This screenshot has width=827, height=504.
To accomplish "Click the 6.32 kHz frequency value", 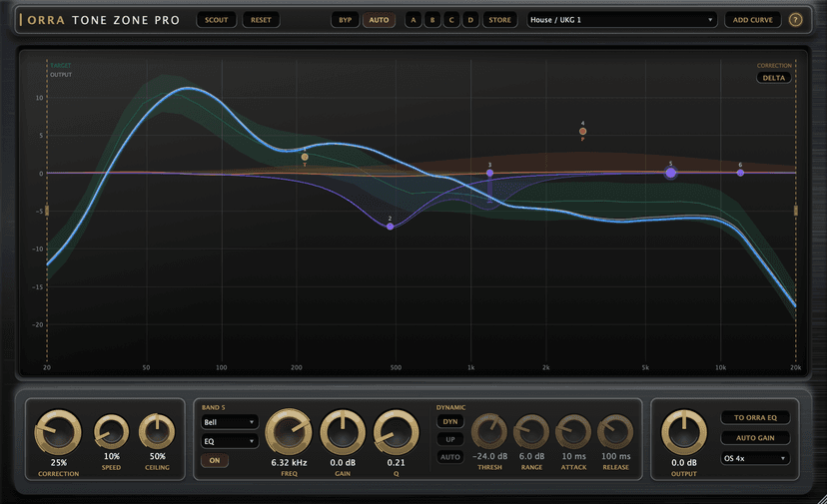I will pyautogui.click(x=289, y=462).
